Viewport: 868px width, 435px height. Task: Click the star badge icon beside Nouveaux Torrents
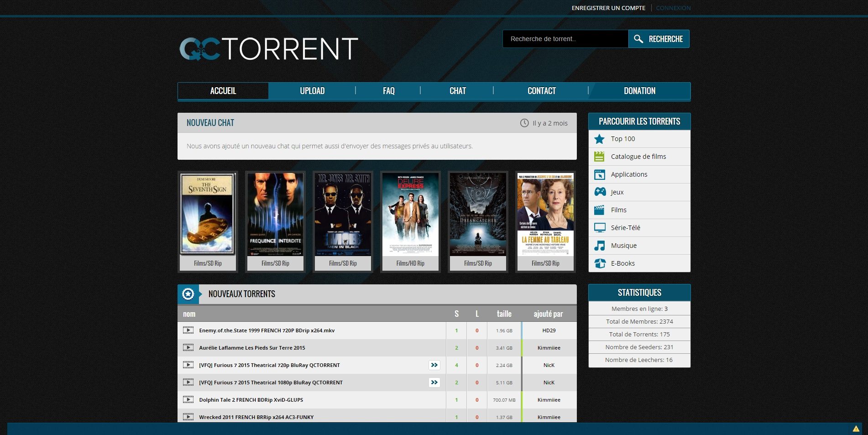pyautogui.click(x=188, y=294)
